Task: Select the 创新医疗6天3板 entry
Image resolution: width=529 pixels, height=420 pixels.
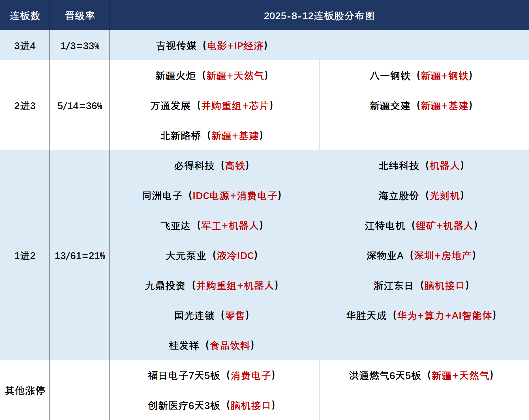Action: click(x=212, y=406)
